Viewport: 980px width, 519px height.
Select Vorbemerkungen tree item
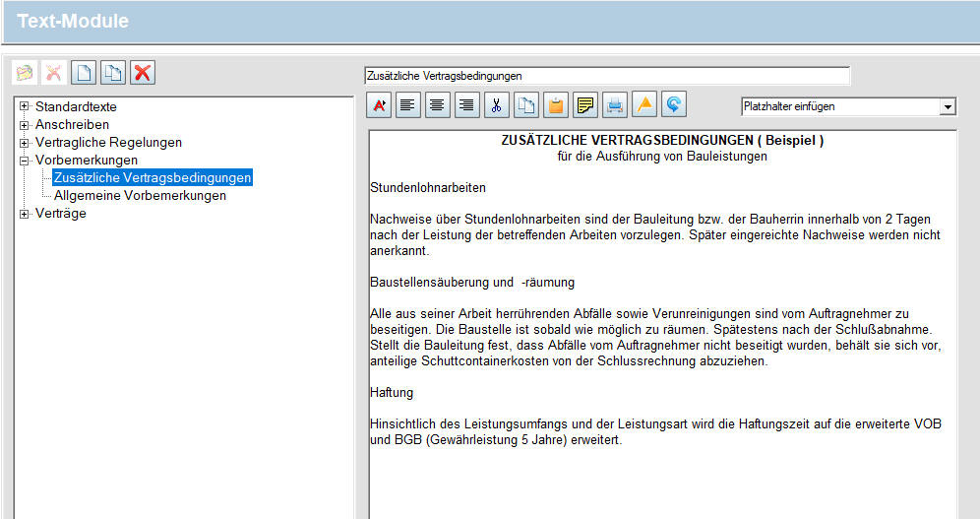click(x=87, y=161)
